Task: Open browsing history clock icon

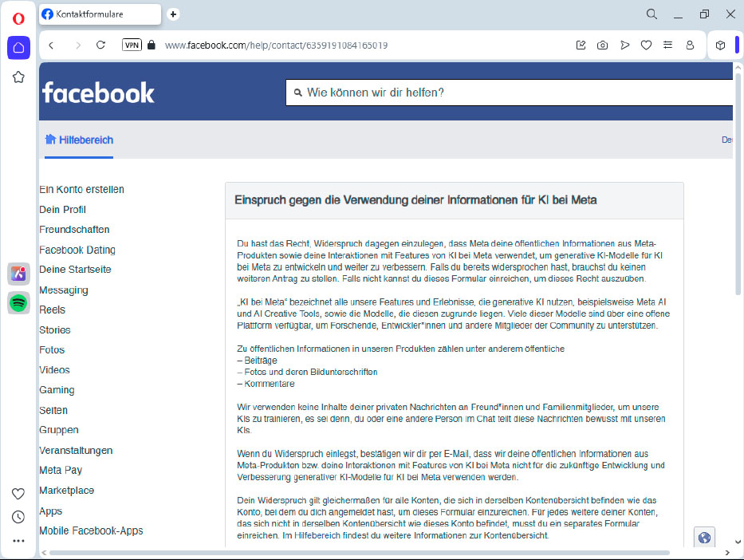Action: (x=18, y=517)
